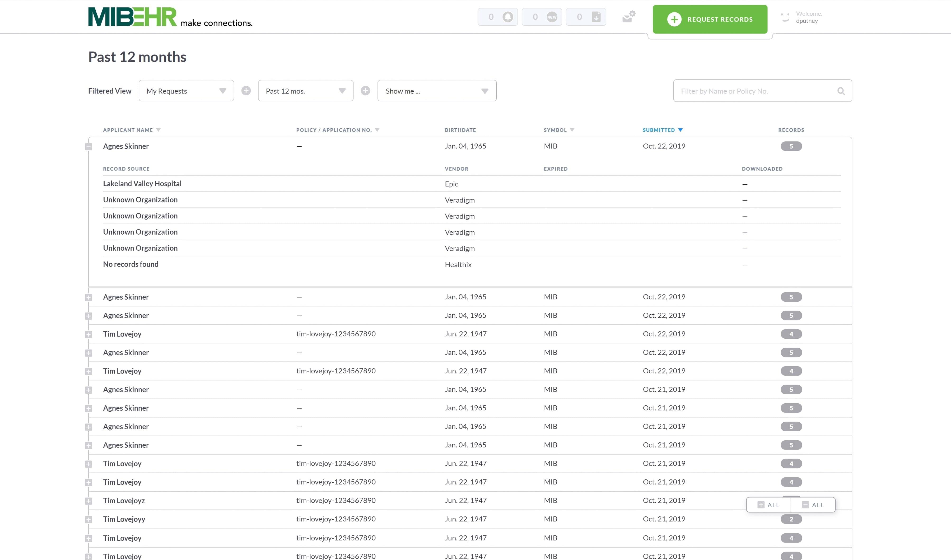Click the notifications bell counter icon
Viewport: 951px width, 560px height.
(x=507, y=17)
